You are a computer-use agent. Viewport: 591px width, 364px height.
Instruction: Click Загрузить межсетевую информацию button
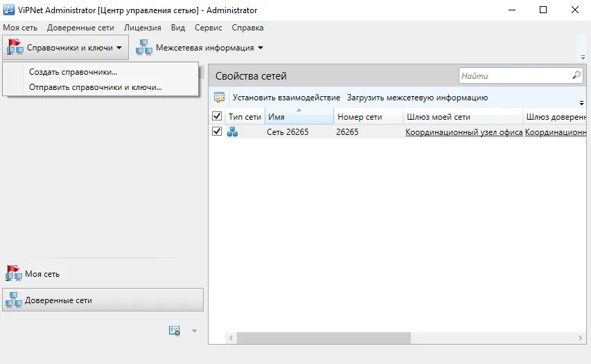(x=417, y=98)
